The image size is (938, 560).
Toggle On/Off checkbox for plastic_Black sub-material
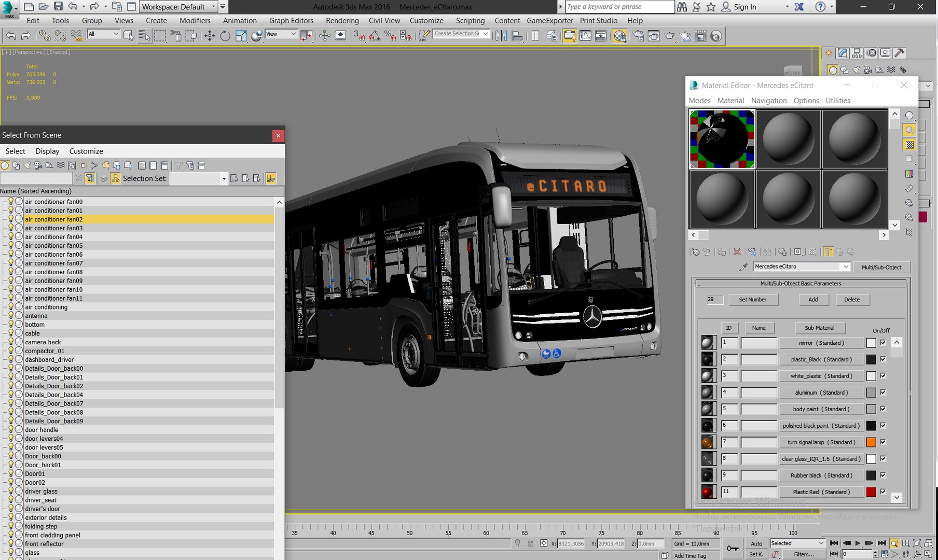tap(883, 359)
